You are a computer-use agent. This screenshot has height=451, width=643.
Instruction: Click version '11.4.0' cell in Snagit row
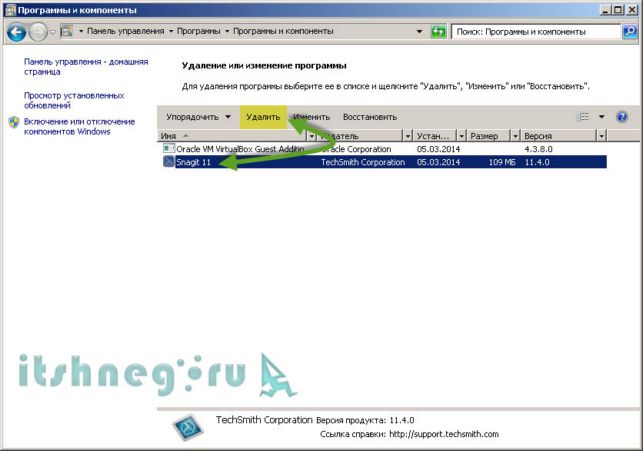tap(537, 162)
